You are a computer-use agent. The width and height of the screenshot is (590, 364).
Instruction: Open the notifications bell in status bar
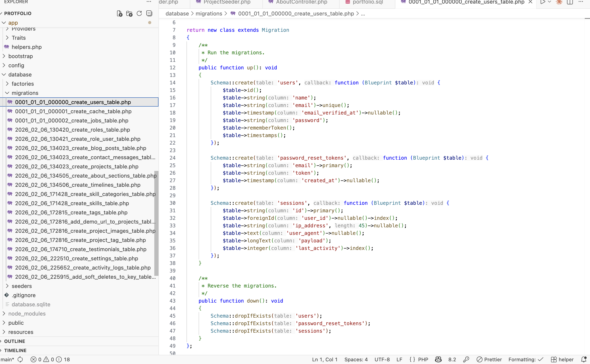pos(584,359)
